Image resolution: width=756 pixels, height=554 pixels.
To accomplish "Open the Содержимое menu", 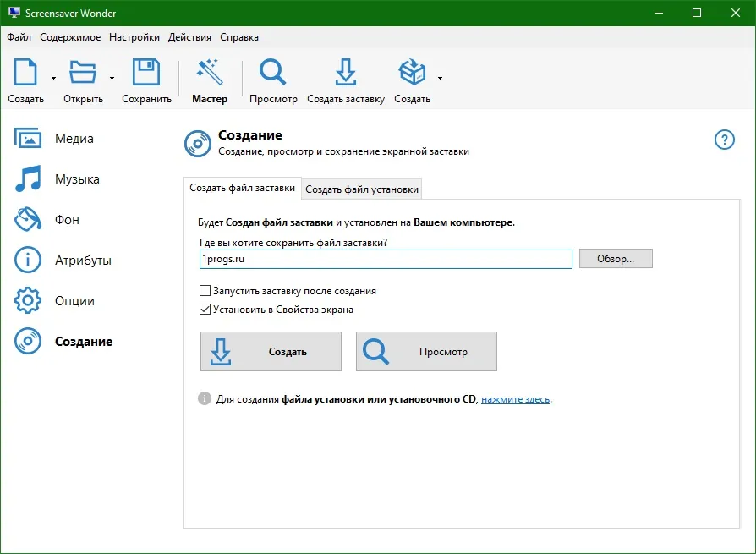I will tap(70, 37).
